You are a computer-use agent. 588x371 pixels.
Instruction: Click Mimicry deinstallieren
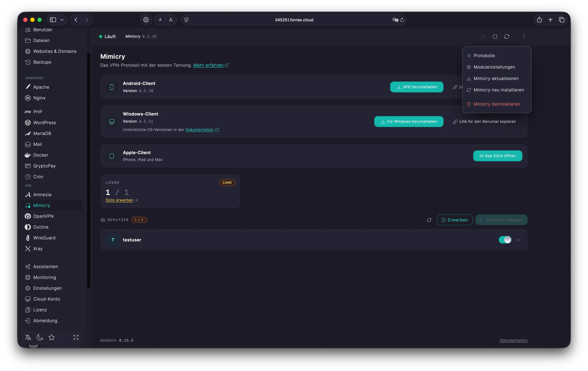497,104
